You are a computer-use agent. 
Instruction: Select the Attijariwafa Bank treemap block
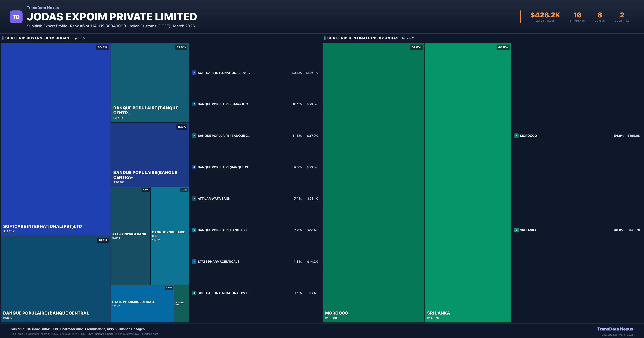[x=131, y=236]
